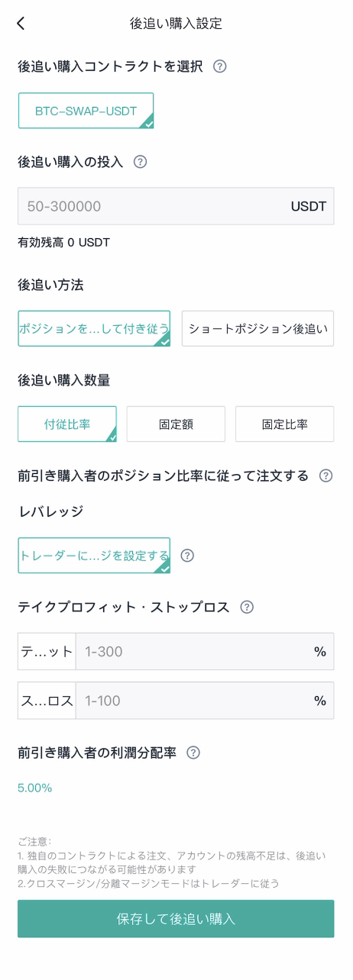Show info for ポジション比率に従って注文する
This screenshot has height=980, width=353.
click(326, 475)
